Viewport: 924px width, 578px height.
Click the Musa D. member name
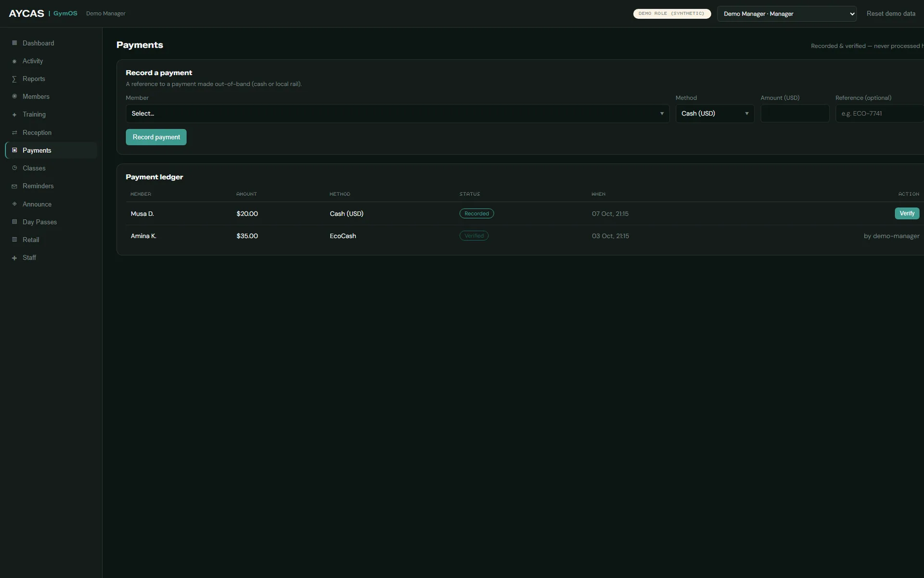click(142, 214)
